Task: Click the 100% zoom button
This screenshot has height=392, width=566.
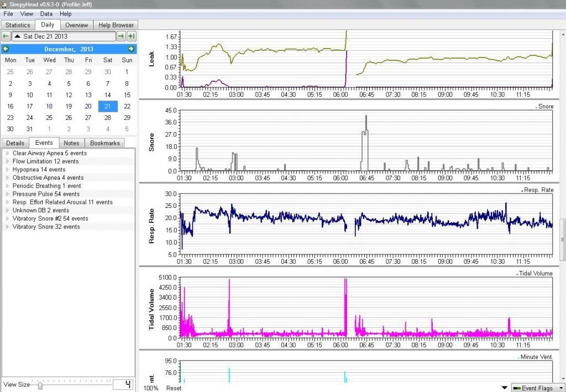Action: point(151,388)
